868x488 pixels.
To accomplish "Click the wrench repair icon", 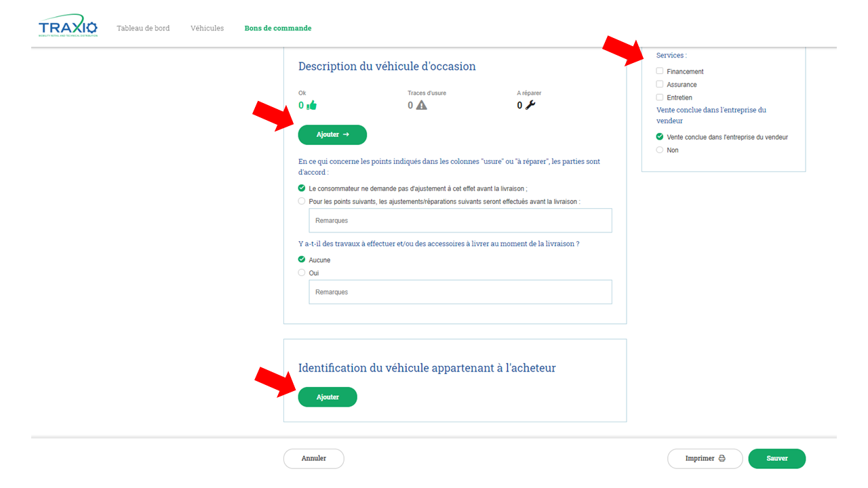I will coord(530,105).
